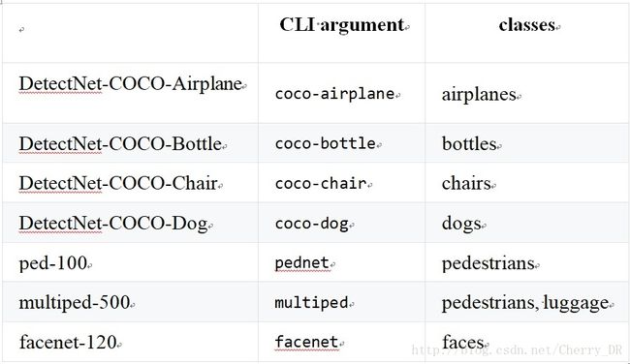Click the blog.csdn.net watermark link
The image size is (630, 364).
tap(517, 349)
